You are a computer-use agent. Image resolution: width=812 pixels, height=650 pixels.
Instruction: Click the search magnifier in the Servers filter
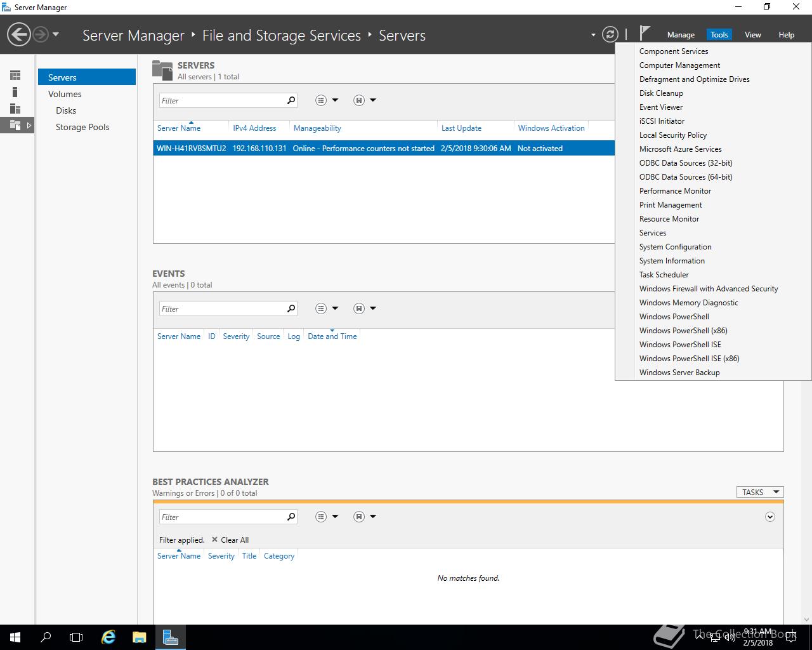[x=291, y=100]
